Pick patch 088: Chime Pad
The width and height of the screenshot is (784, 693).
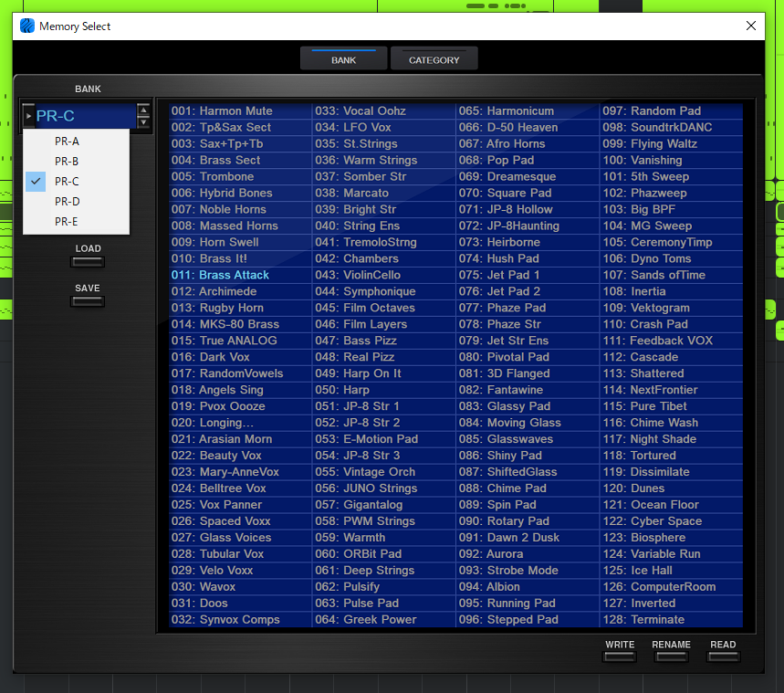pyautogui.click(x=528, y=488)
